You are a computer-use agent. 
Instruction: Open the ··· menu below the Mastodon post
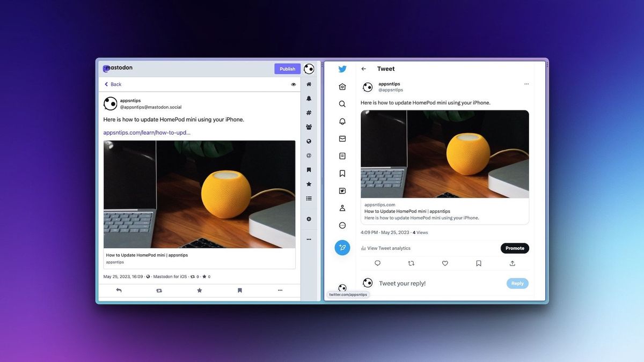point(280,290)
